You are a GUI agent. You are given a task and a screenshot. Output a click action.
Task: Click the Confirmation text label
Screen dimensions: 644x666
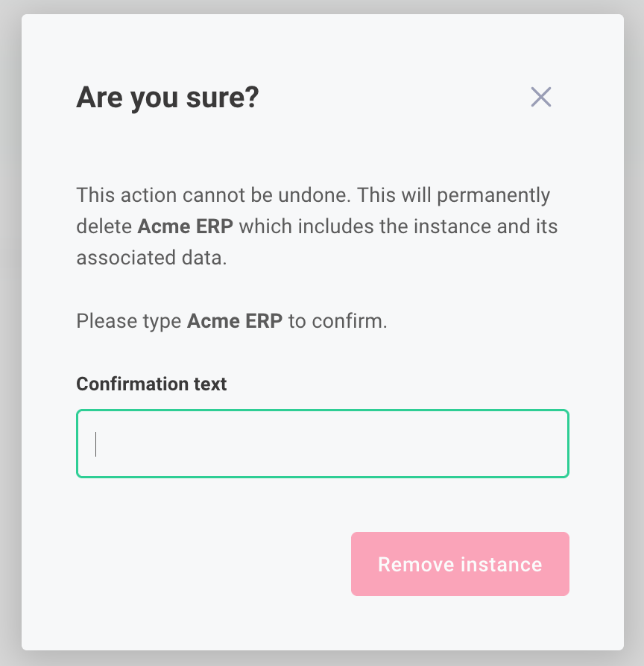tap(151, 384)
